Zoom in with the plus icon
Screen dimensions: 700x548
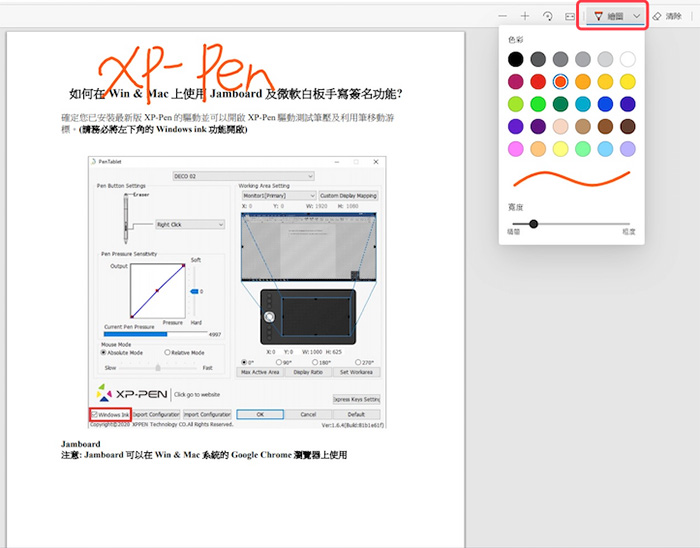tap(525, 17)
